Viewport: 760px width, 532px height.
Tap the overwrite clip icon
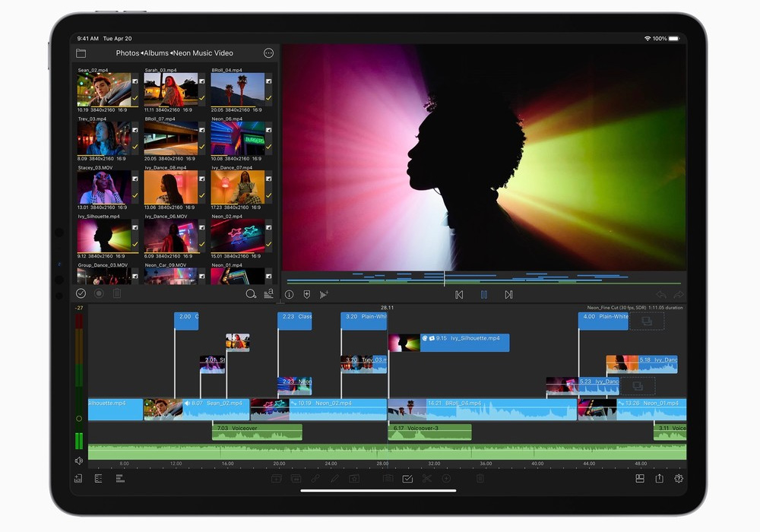[x=296, y=479]
